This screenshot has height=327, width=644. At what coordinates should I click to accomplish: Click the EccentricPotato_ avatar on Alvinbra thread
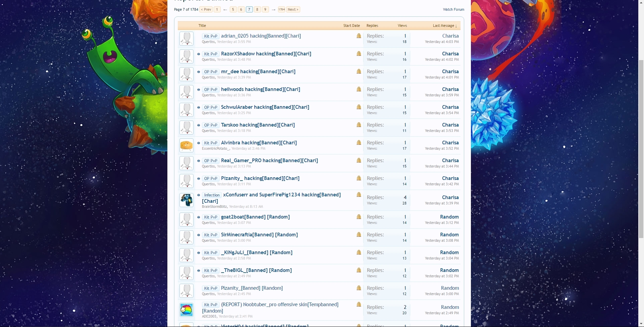[186, 145]
